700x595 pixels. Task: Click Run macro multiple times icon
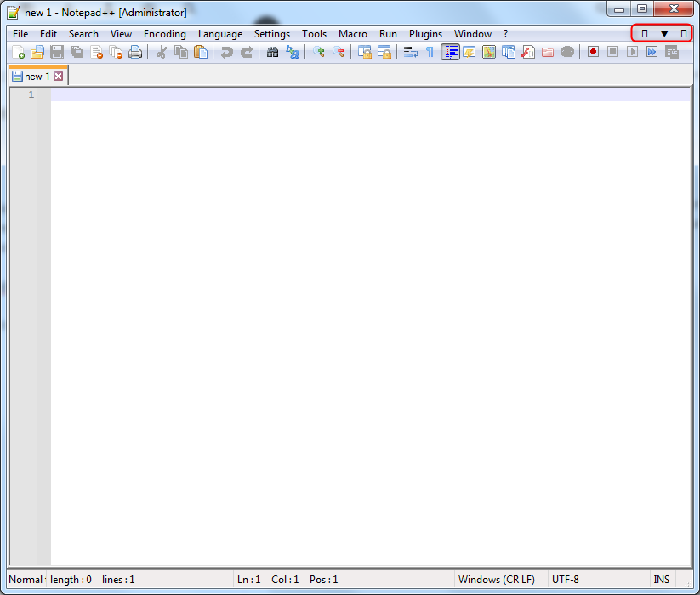[x=652, y=52]
